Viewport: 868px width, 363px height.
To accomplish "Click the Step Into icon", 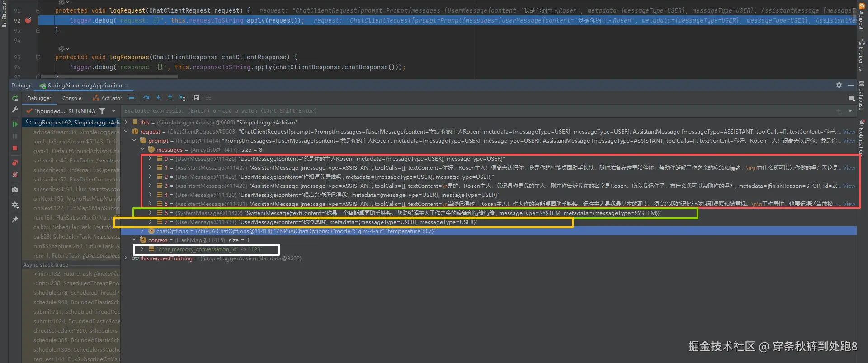I will click(158, 98).
